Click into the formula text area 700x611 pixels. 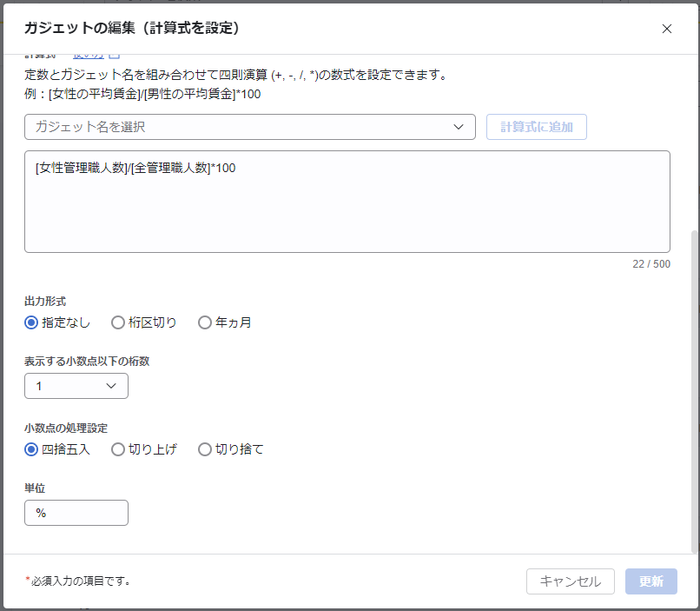tap(347, 209)
